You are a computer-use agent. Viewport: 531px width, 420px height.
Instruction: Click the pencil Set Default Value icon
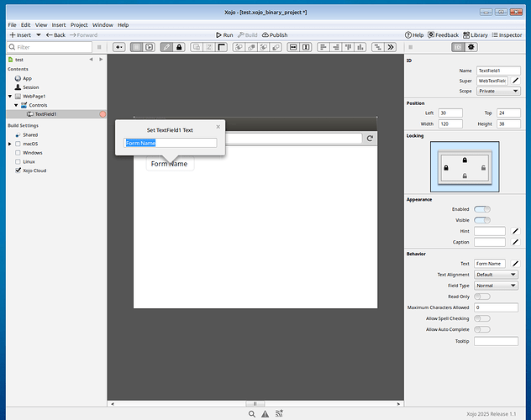coord(166,47)
